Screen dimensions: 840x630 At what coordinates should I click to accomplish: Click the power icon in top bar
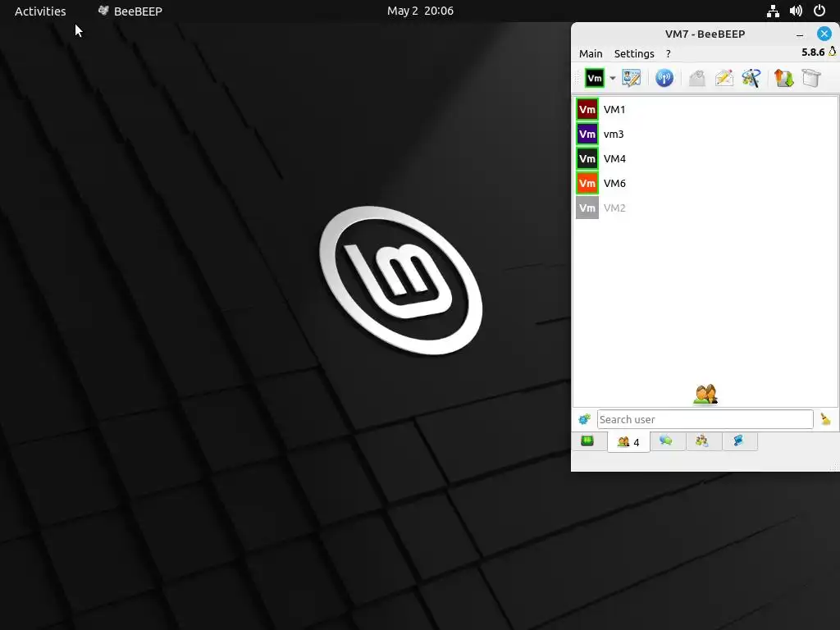[x=819, y=11]
